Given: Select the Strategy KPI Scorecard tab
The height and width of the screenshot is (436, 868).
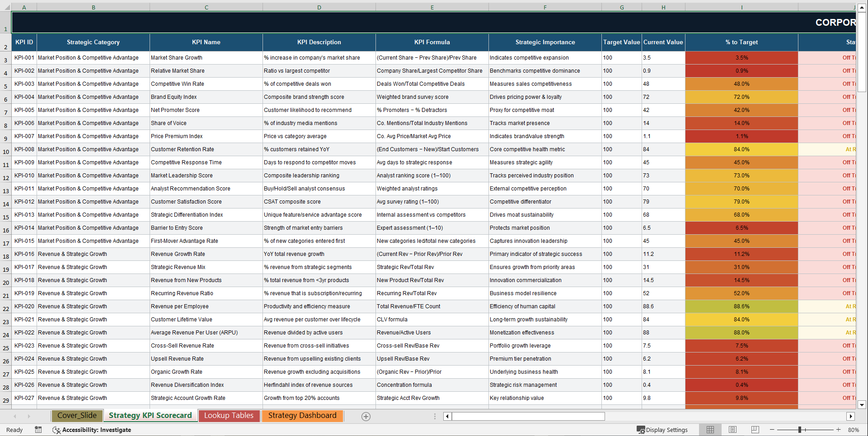Looking at the screenshot, I should pyautogui.click(x=150, y=415).
